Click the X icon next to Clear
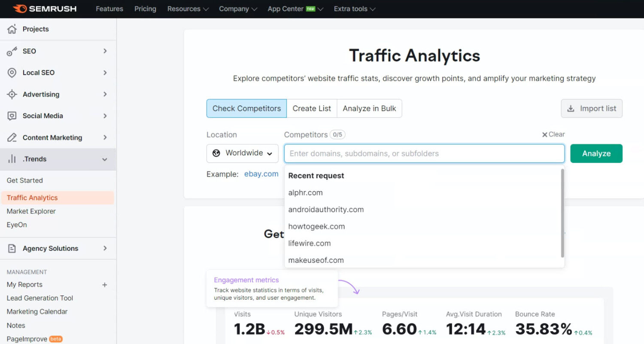The width and height of the screenshot is (644, 344). (x=544, y=134)
